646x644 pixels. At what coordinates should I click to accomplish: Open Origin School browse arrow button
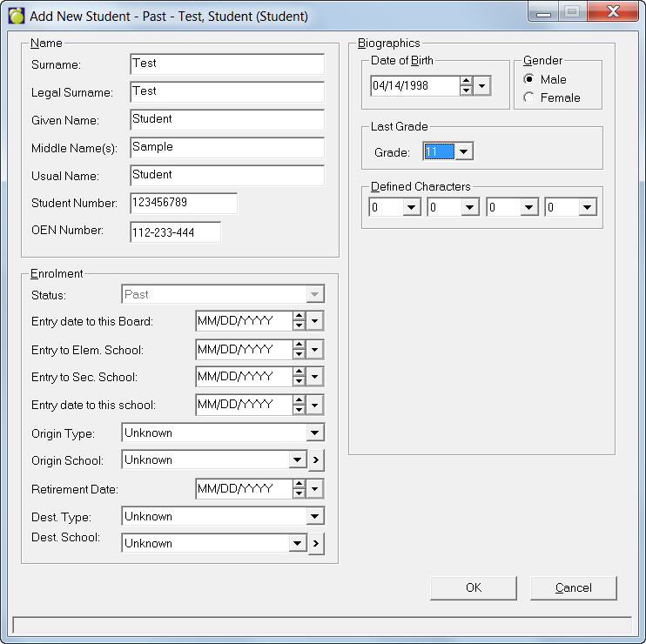(316, 460)
